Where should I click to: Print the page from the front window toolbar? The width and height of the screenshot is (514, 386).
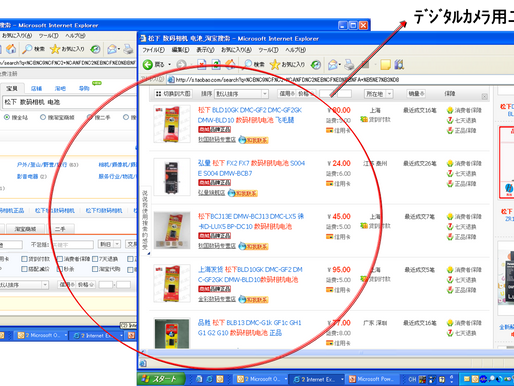point(349,64)
